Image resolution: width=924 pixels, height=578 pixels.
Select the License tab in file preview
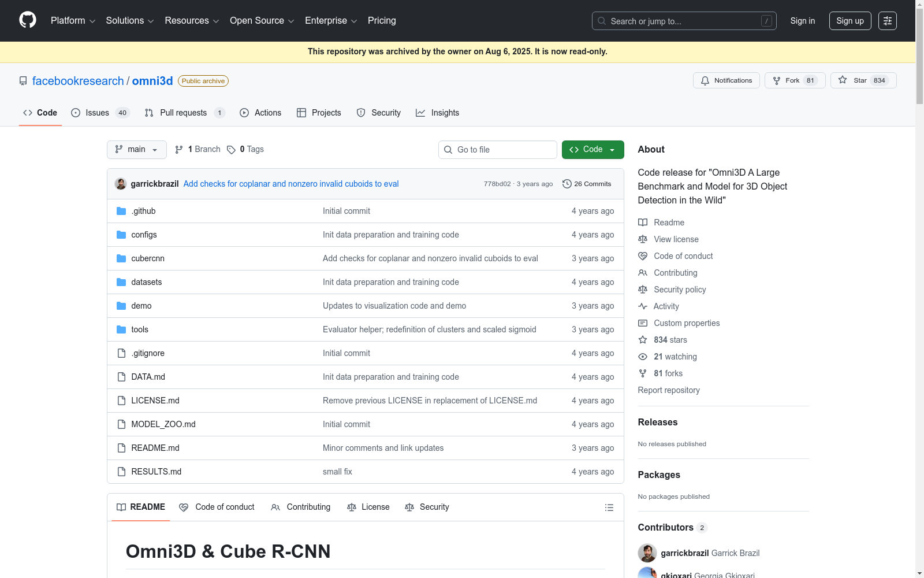(x=368, y=507)
